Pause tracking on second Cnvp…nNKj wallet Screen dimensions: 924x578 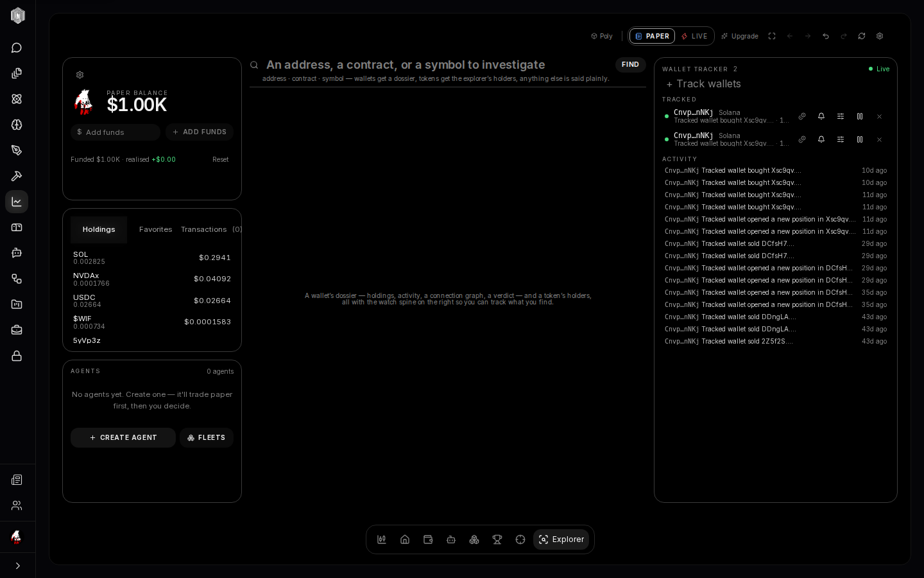[x=860, y=139]
